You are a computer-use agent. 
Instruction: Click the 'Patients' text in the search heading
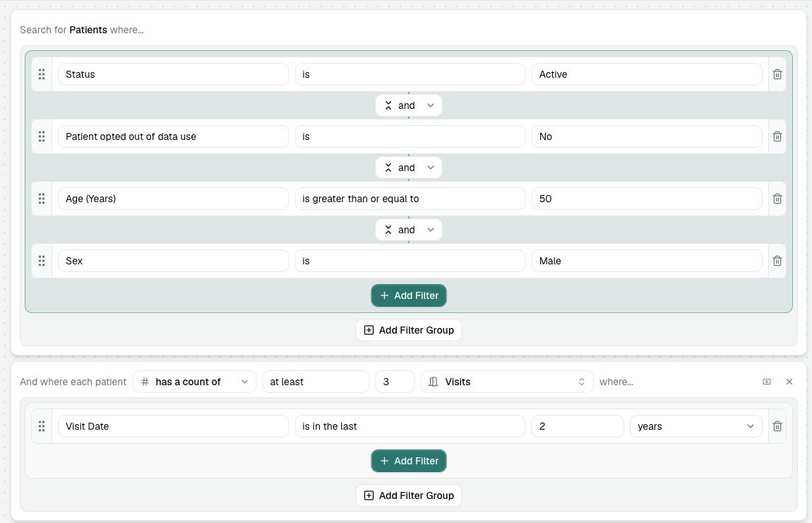point(88,30)
